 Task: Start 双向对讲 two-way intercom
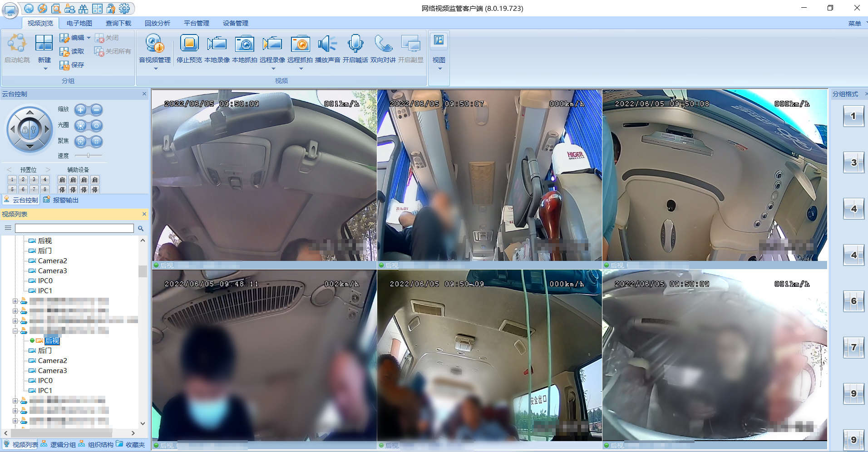point(383,44)
